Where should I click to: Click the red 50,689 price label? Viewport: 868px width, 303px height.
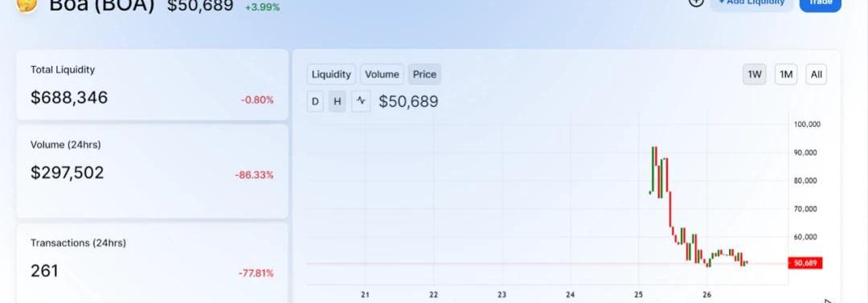click(x=805, y=263)
